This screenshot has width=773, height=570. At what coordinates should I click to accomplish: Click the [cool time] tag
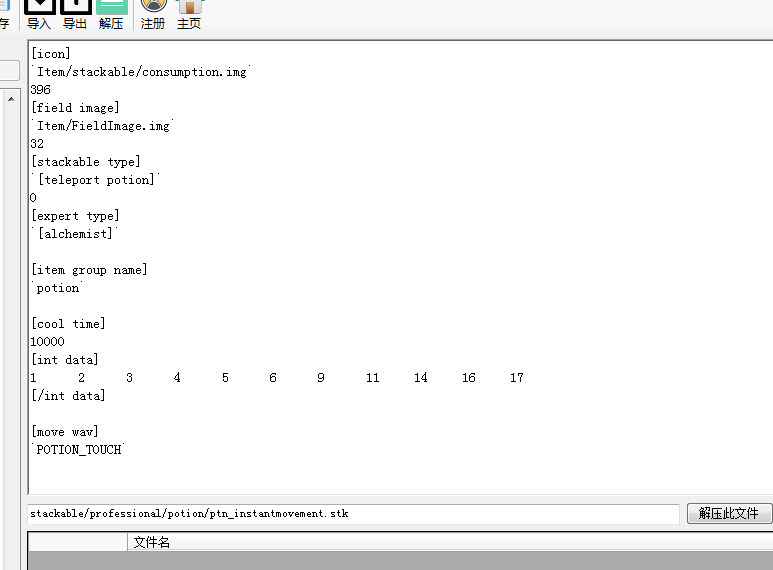tap(68, 323)
